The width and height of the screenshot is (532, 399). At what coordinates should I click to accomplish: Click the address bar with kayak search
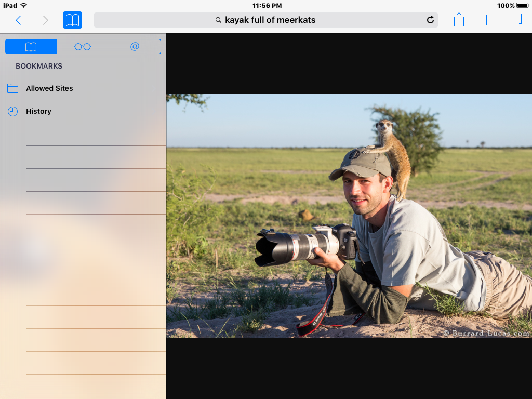pos(265,20)
